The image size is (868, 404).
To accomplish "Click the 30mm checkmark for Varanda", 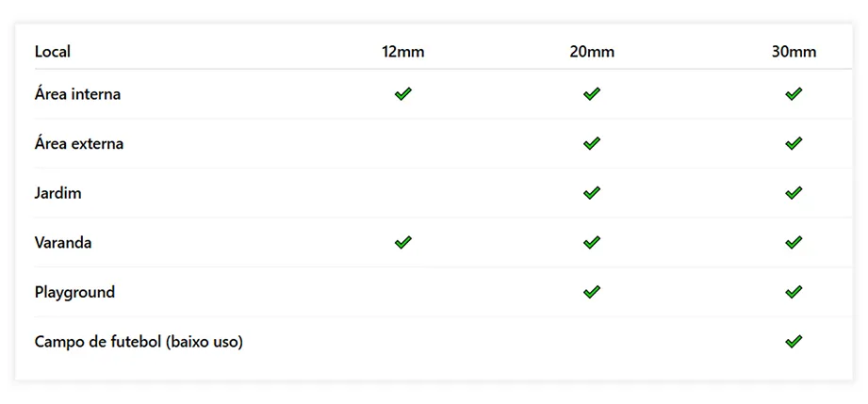I will 794,243.
